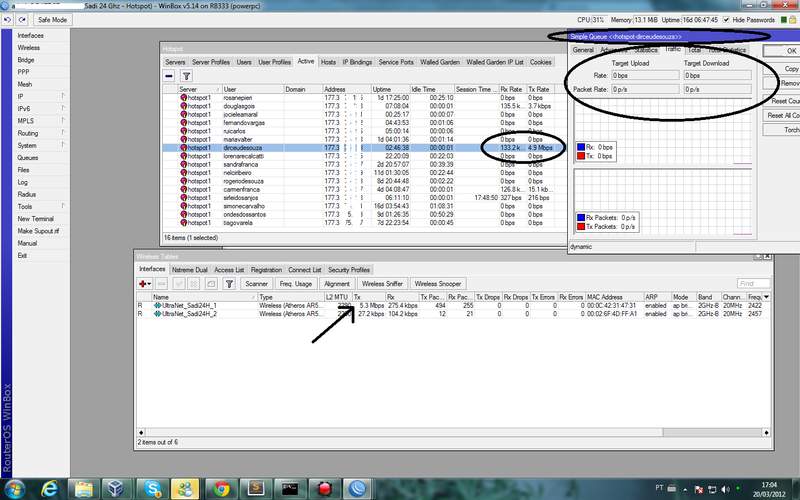The height and width of the screenshot is (500, 800).
Task: Click the Find field in Wireless Tables
Action: [753, 283]
